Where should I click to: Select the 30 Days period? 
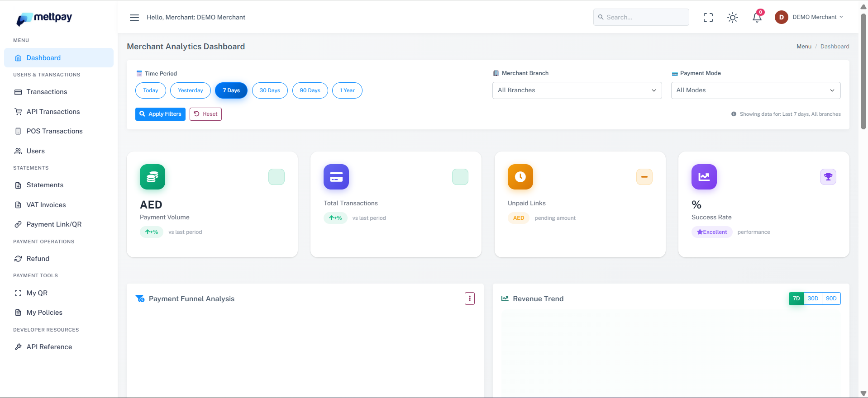(x=270, y=90)
